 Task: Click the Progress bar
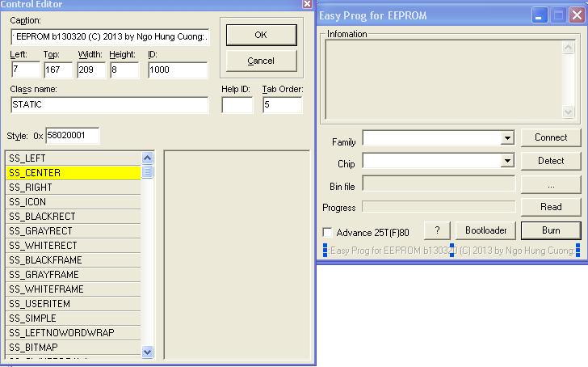pos(439,207)
